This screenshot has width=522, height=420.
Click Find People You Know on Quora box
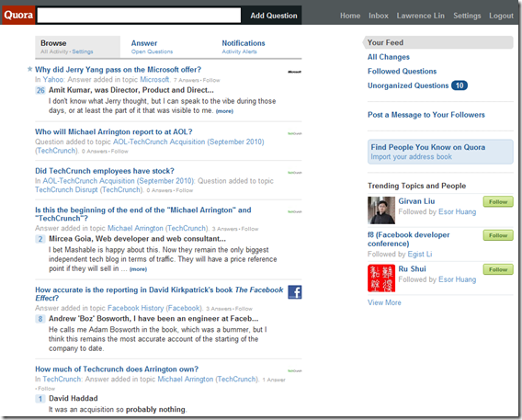(x=440, y=152)
